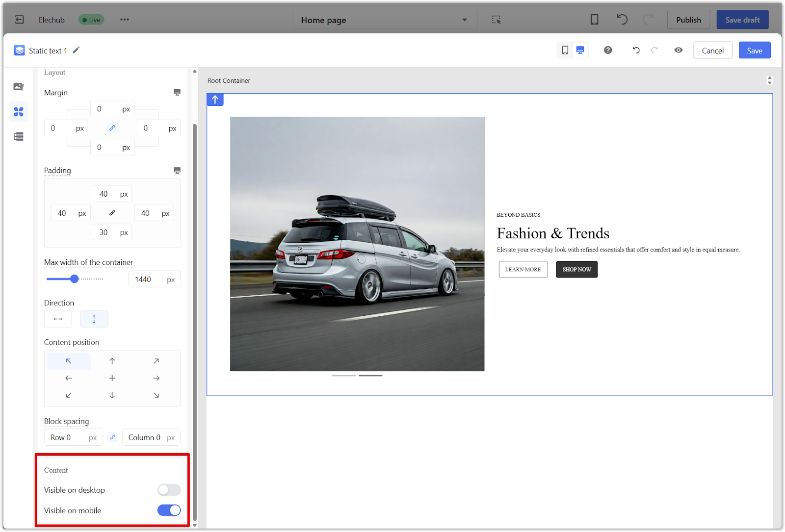
Task: Click the LEARN MORE button in preview
Action: [523, 270]
